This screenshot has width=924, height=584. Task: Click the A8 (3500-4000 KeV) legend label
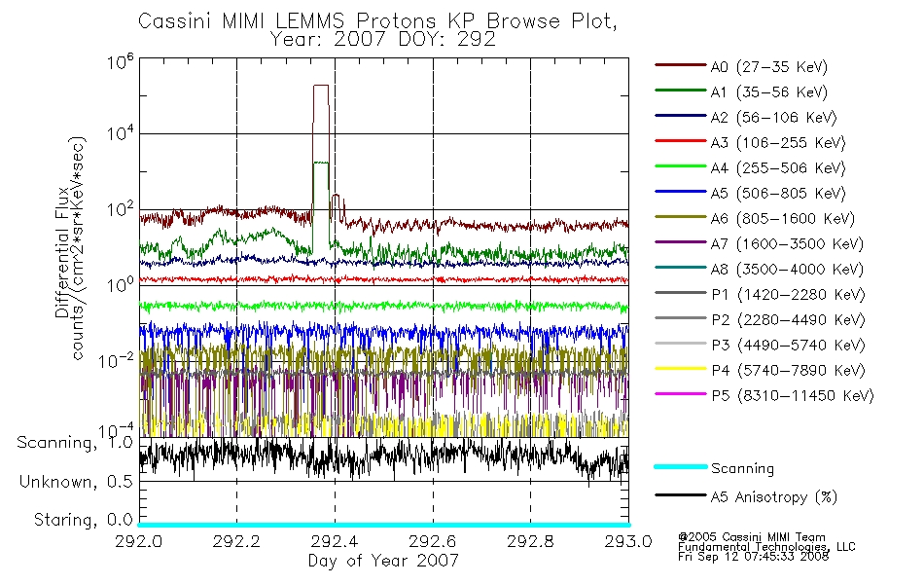coord(787,270)
